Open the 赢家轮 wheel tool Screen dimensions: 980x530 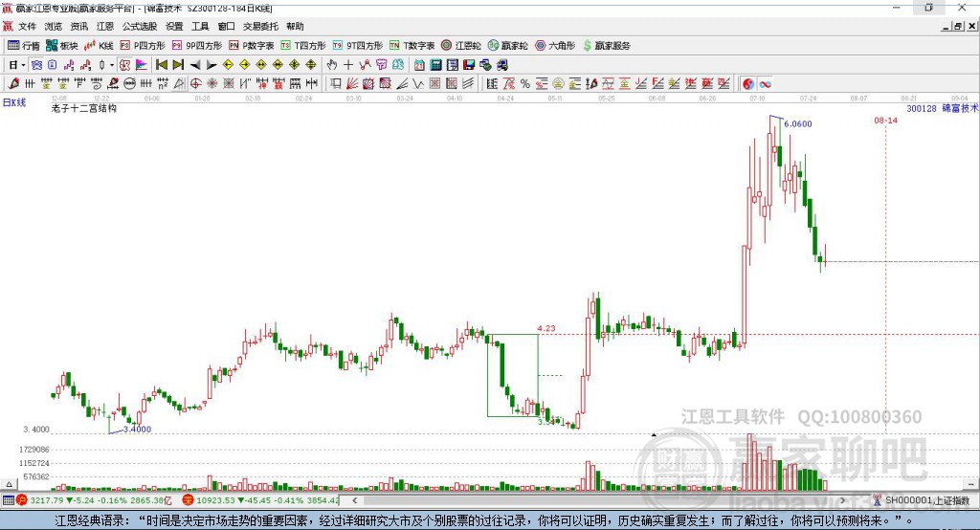[508, 46]
